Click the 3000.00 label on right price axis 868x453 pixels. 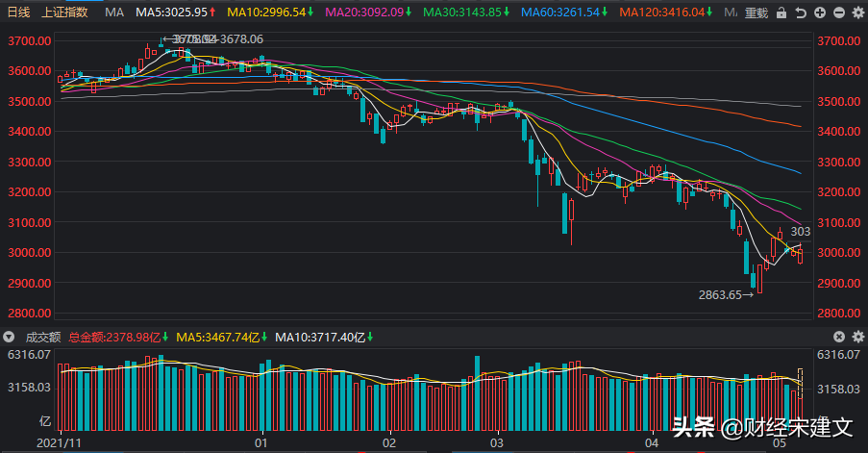pyautogui.click(x=838, y=253)
